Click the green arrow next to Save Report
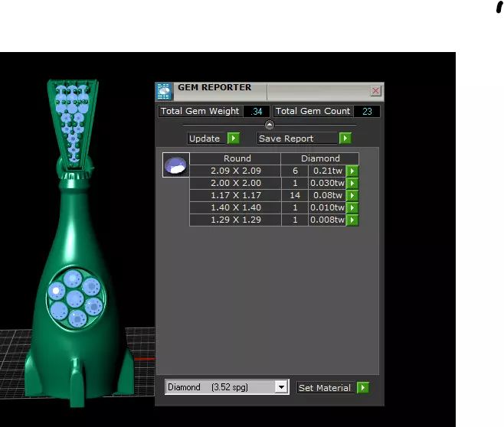504x427 pixels. (x=345, y=139)
